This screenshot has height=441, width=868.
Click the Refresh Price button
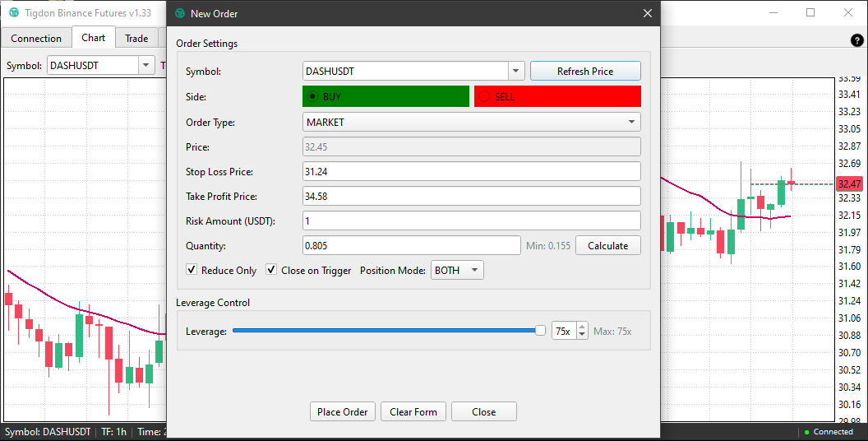pyautogui.click(x=584, y=72)
